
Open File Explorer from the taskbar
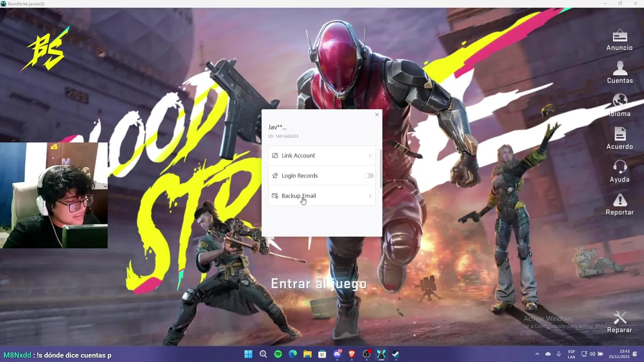[307, 354]
